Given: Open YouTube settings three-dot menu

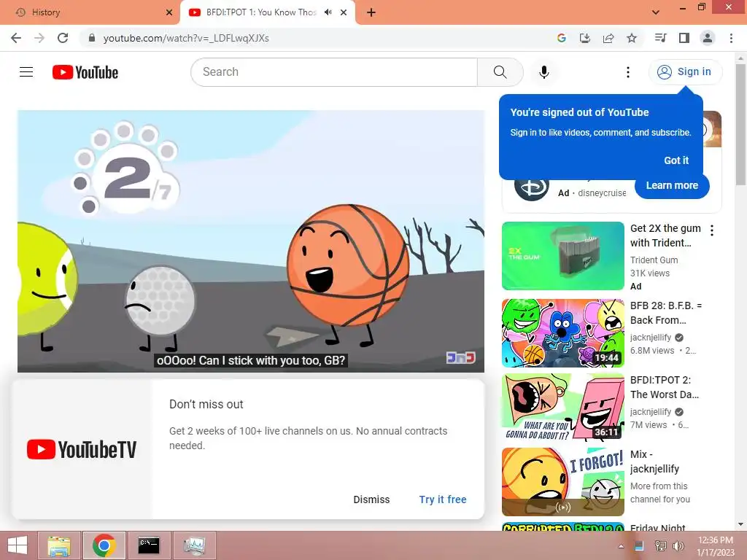Looking at the screenshot, I should 628,72.
